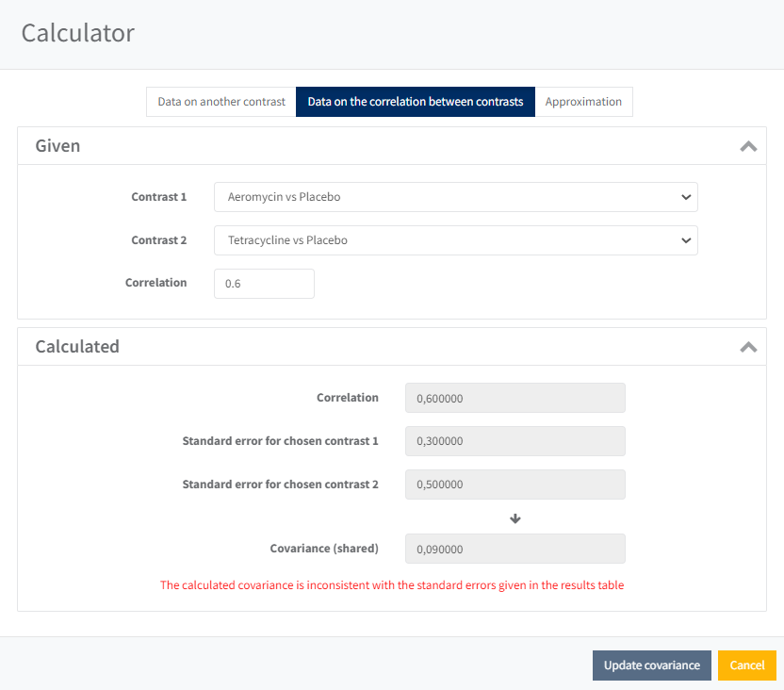Open the Contrast 2 dropdown
This screenshot has width=784, height=690.
pyautogui.click(x=455, y=240)
